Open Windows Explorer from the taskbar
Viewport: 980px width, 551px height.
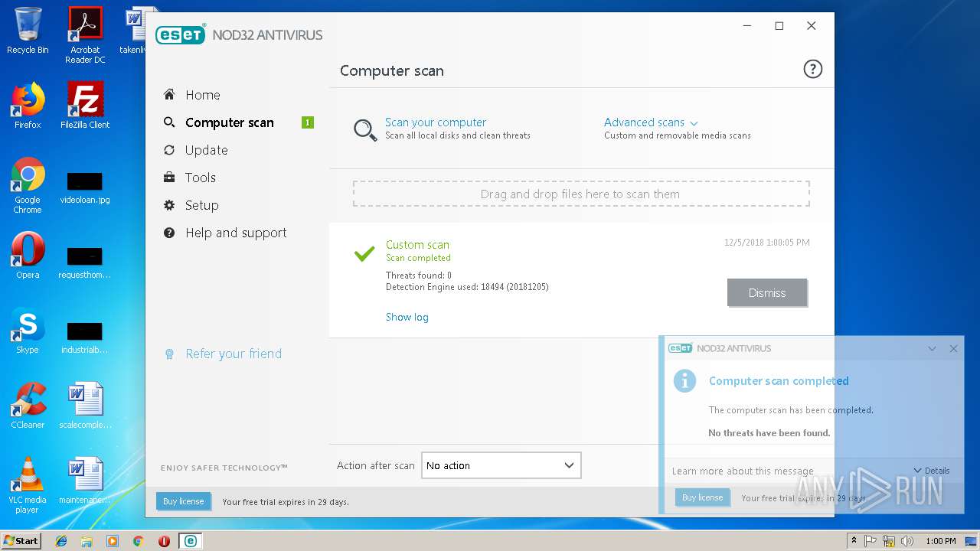[87, 540]
